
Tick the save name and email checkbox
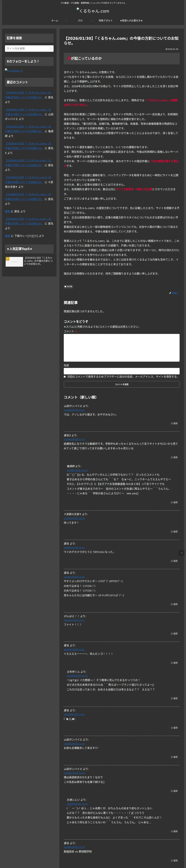pos(65,377)
